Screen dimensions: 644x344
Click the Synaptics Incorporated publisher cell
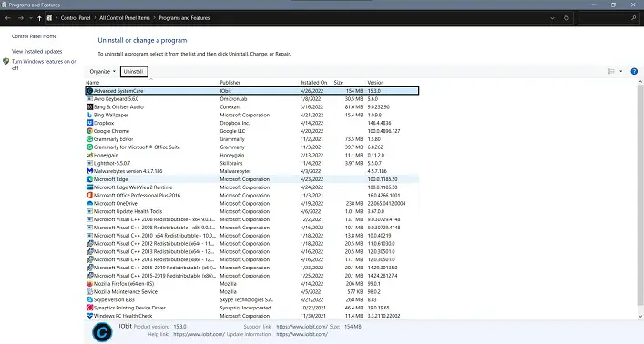click(245, 308)
